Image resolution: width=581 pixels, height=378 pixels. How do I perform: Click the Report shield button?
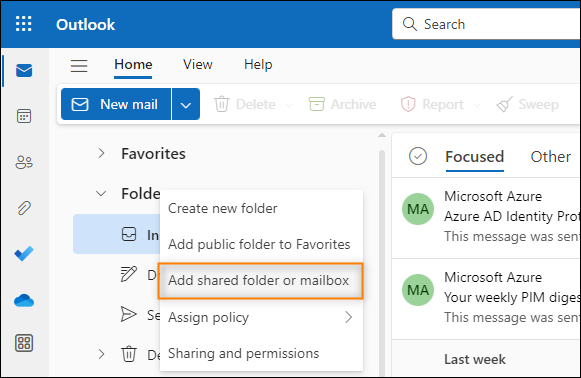tap(432, 104)
